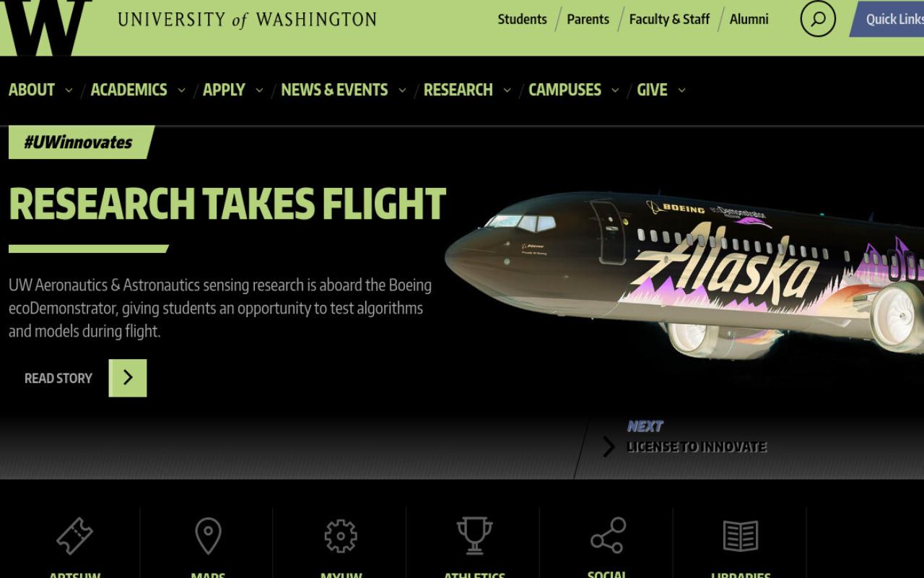Open the Athletics trophy icon
Screen dimensions: 924x578
click(x=474, y=536)
